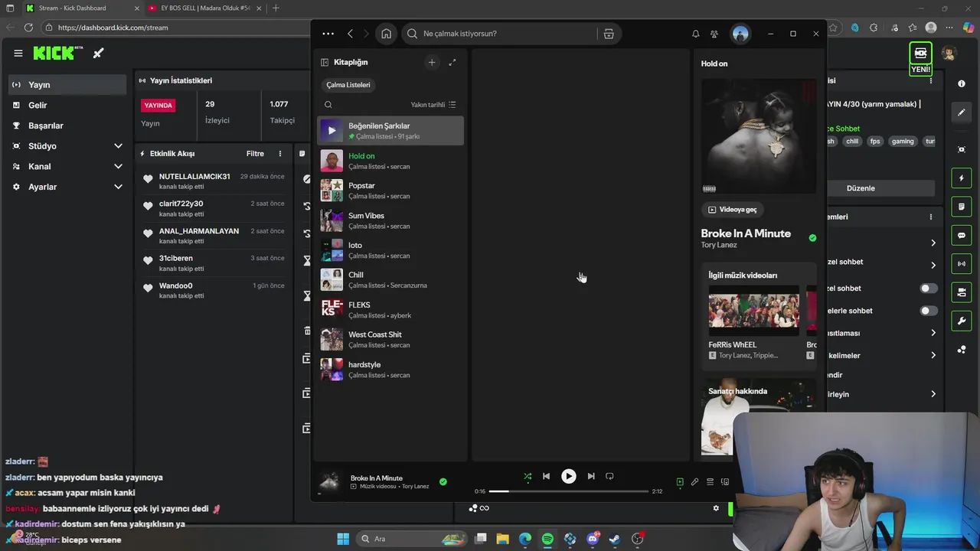This screenshot has height=551, width=980.
Task: Select Yayın in Kick sidebar
Action: [x=67, y=85]
